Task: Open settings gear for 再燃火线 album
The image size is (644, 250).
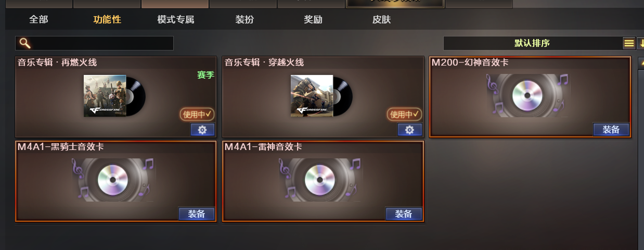Action: pos(202,130)
